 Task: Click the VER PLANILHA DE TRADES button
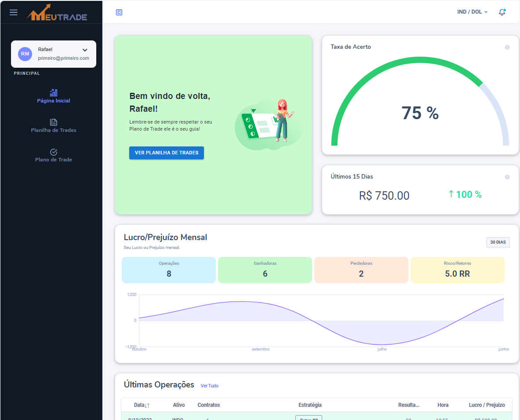point(166,153)
